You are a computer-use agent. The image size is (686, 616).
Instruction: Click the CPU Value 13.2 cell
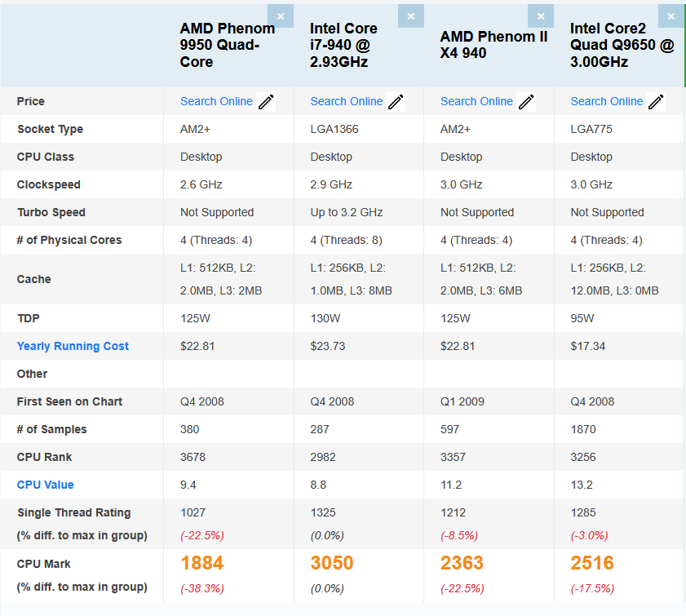[x=582, y=485]
